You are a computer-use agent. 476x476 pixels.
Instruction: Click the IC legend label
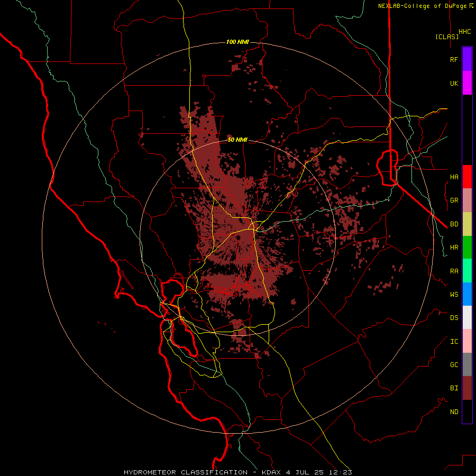[x=454, y=341]
